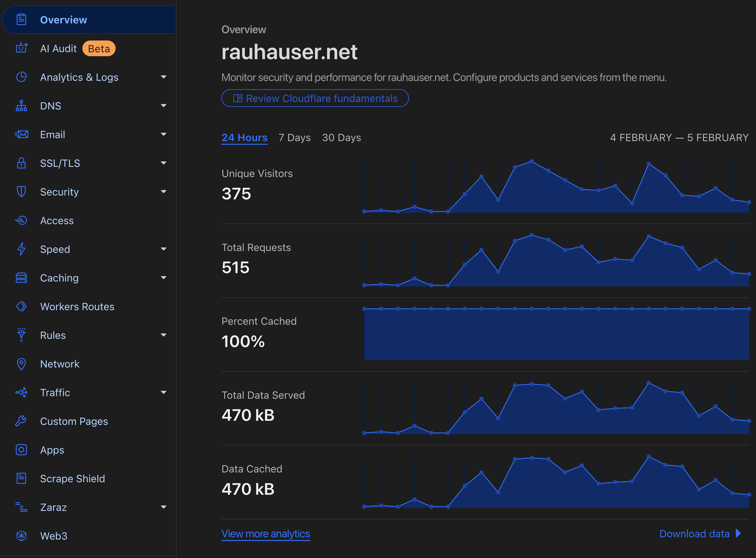Expand the Speed submenu arrow
Viewport: 756px width, 558px height.
click(x=163, y=249)
